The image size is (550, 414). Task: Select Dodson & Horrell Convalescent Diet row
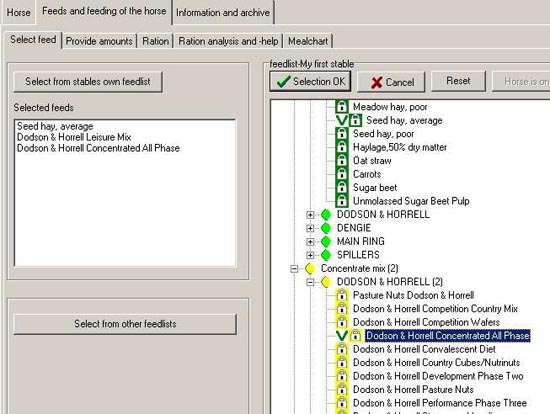coord(424,349)
